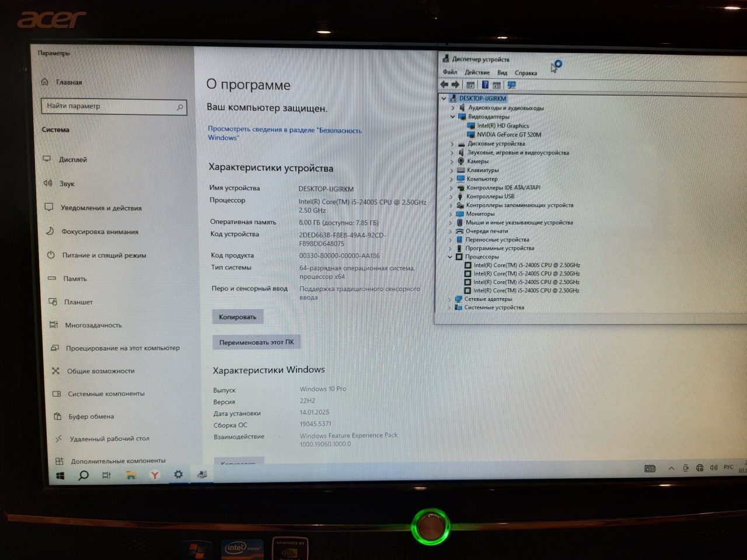
Task: Open Дисплей settings page
Action: pos(72,159)
